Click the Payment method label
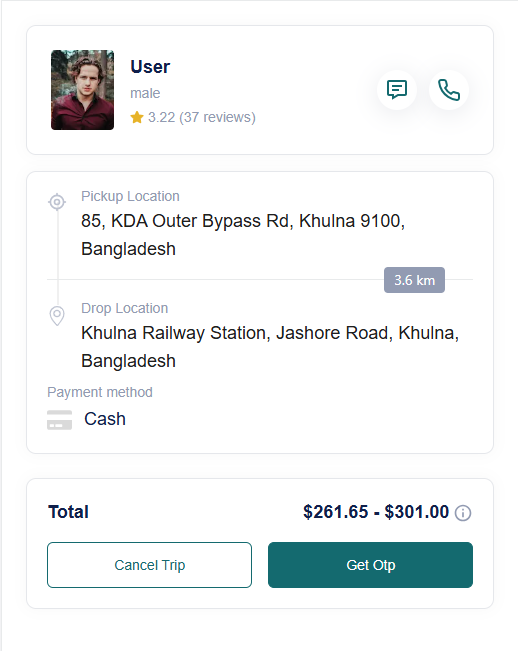 100,392
